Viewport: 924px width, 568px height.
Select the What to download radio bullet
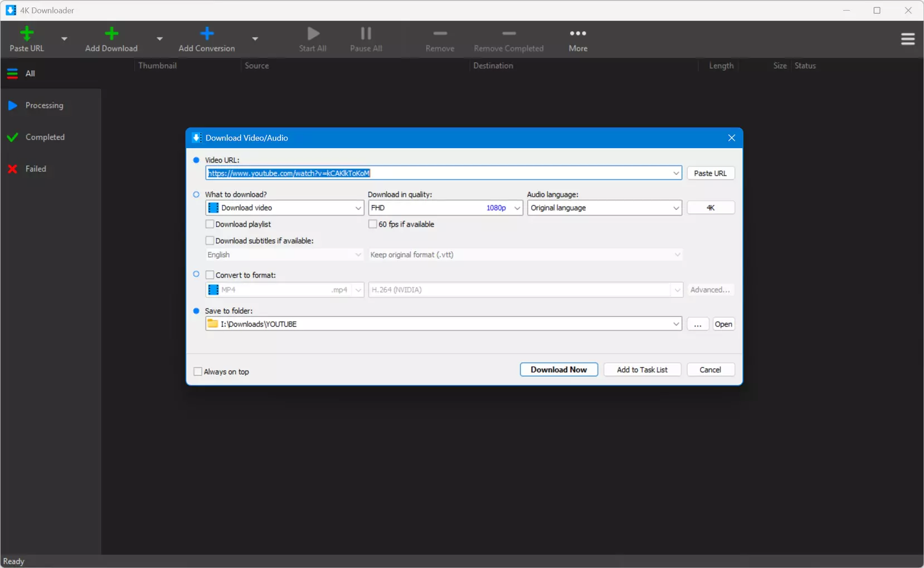click(x=196, y=195)
